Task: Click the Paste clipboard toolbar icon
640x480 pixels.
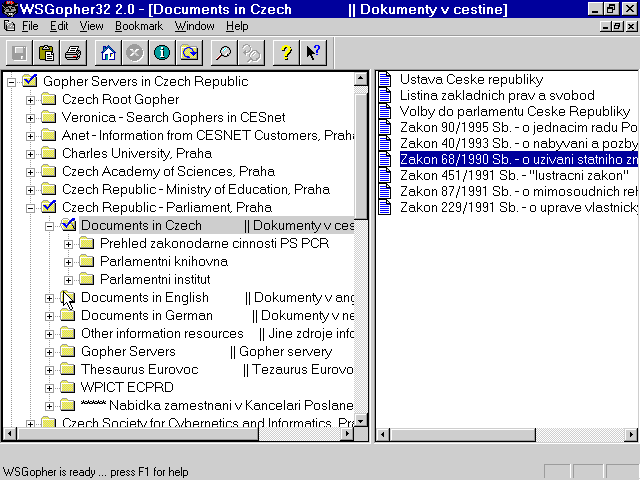Action: point(46,52)
